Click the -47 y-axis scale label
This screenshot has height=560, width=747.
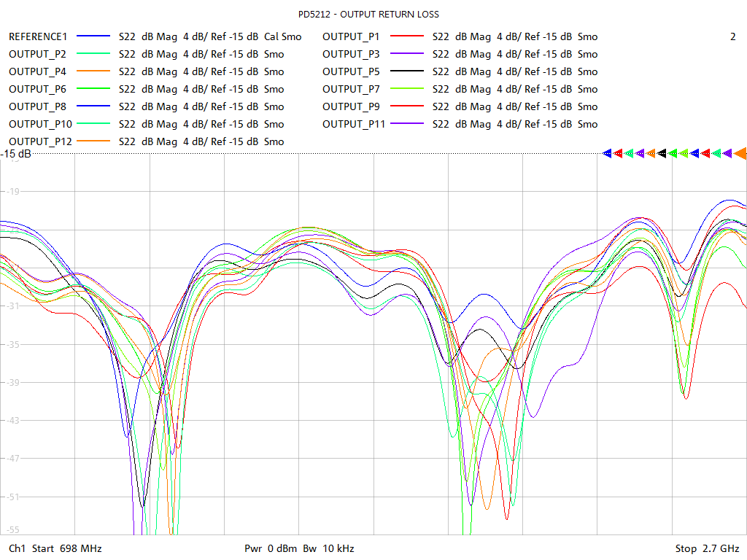click(x=12, y=458)
